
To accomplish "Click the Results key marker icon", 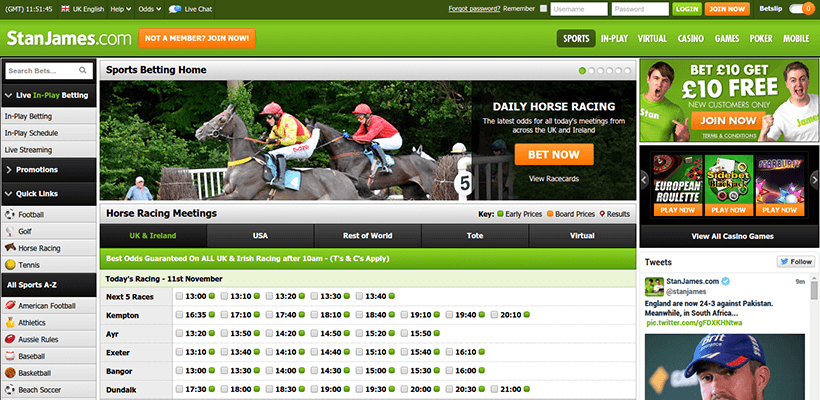I will pos(602,214).
